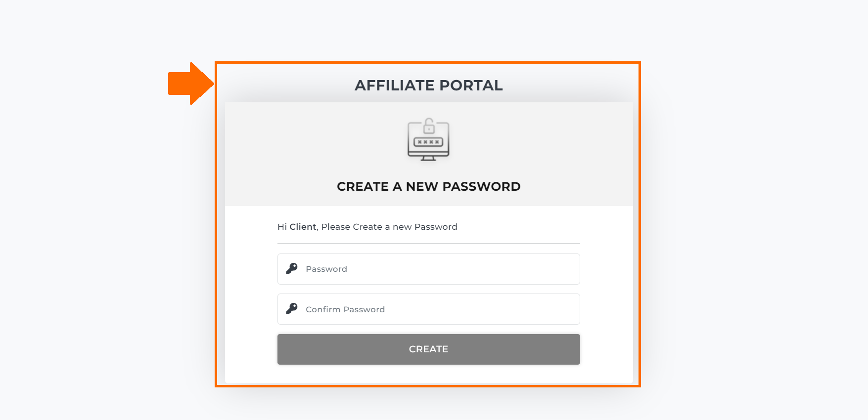Image resolution: width=868 pixels, height=420 pixels.
Task: Click the 'Please Create a new Password' text
Action: (389, 227)
